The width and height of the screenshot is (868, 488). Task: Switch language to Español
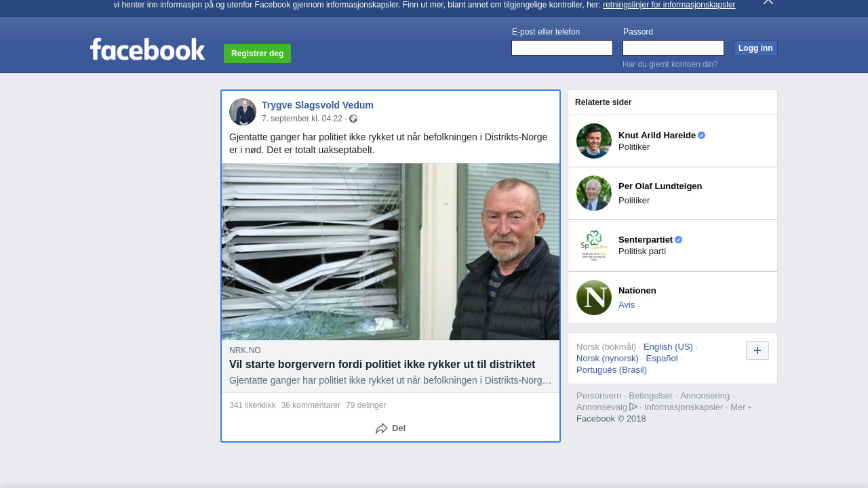662,359
